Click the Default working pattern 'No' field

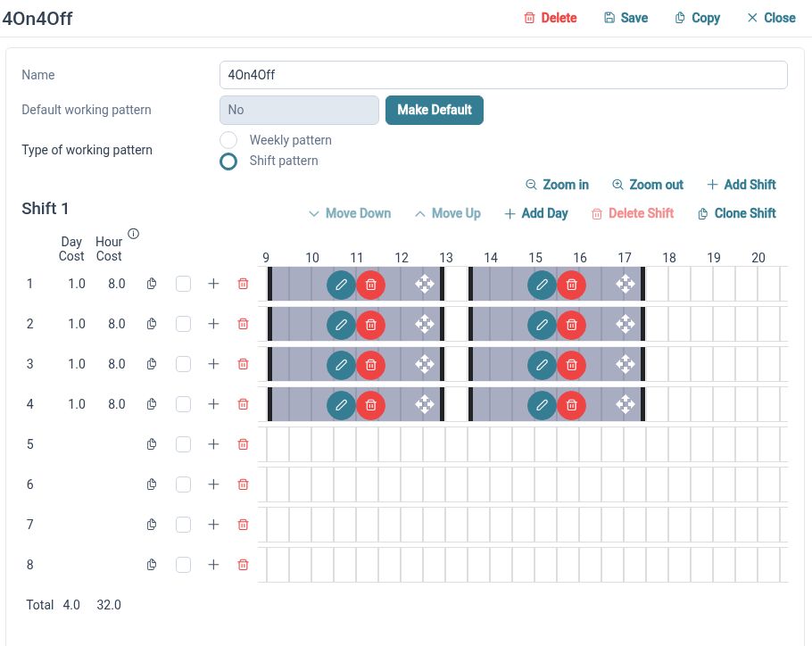point(299,110)
